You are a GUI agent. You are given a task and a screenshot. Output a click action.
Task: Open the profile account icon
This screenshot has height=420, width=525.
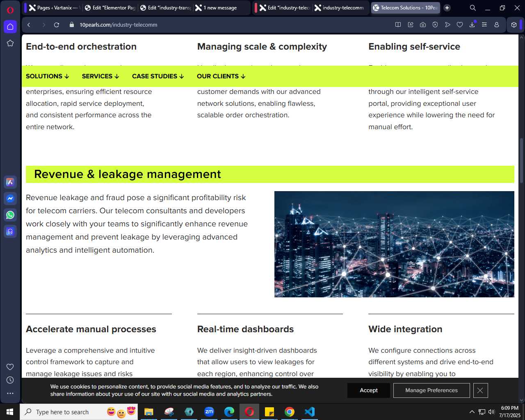pos(497,25)
